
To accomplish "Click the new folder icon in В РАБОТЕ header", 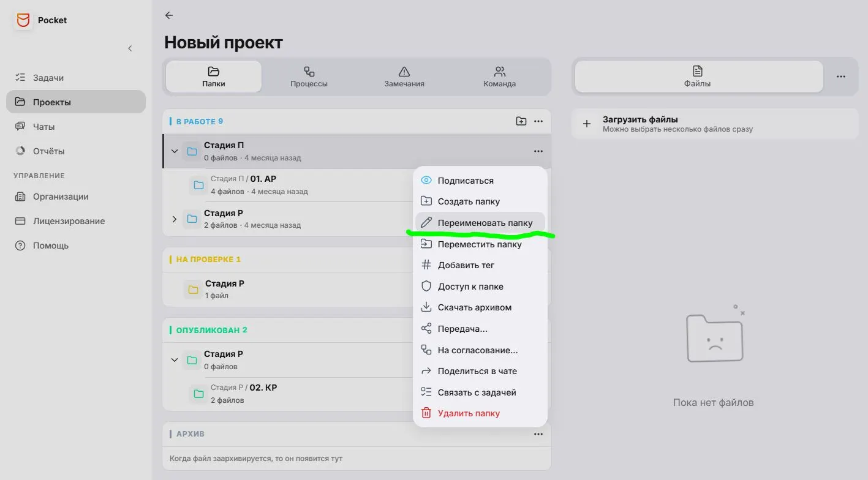I will tap(521, 121).
